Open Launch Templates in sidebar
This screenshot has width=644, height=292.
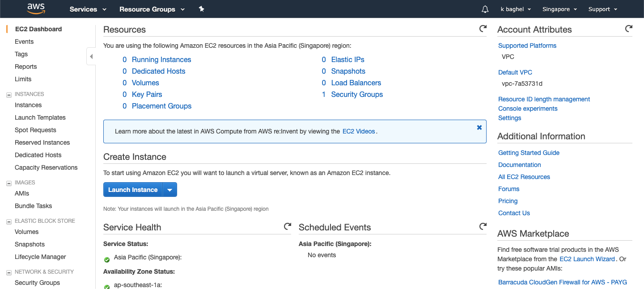coord(40,117)
